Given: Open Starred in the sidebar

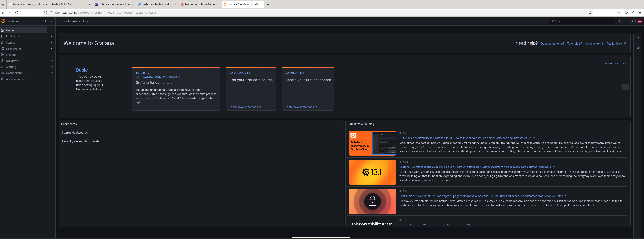Looking at the screenshot, I should (11, 43).
